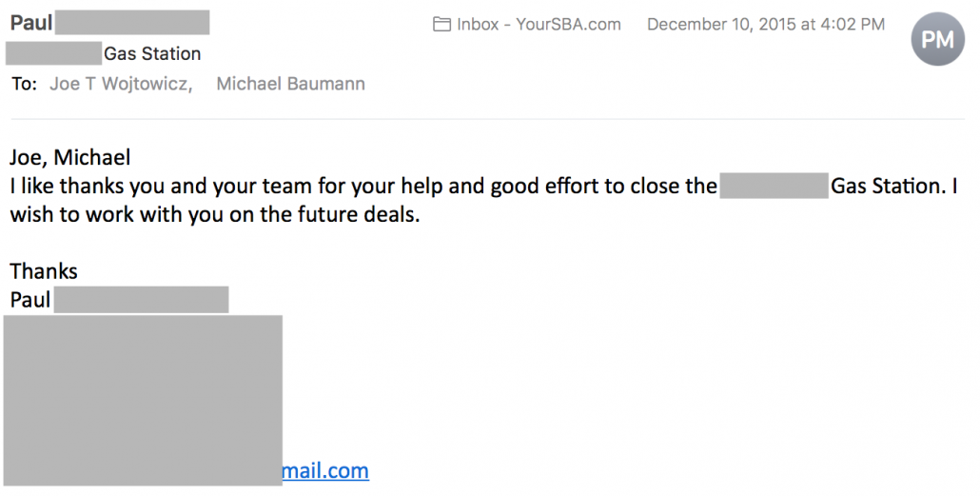
Task: Click the To: field label
Action: click(x=25, y=84)
